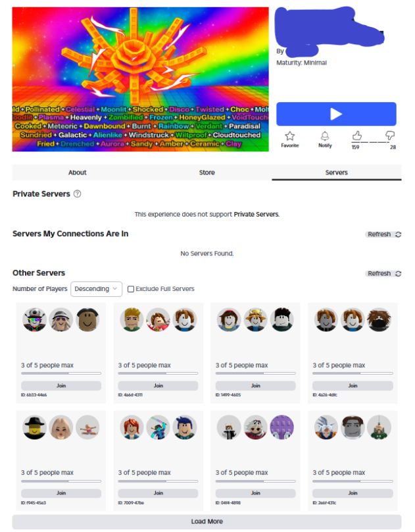Click the blue Play button
The height and width of the screenshot is (532, 415).
[x=336, y=114]
